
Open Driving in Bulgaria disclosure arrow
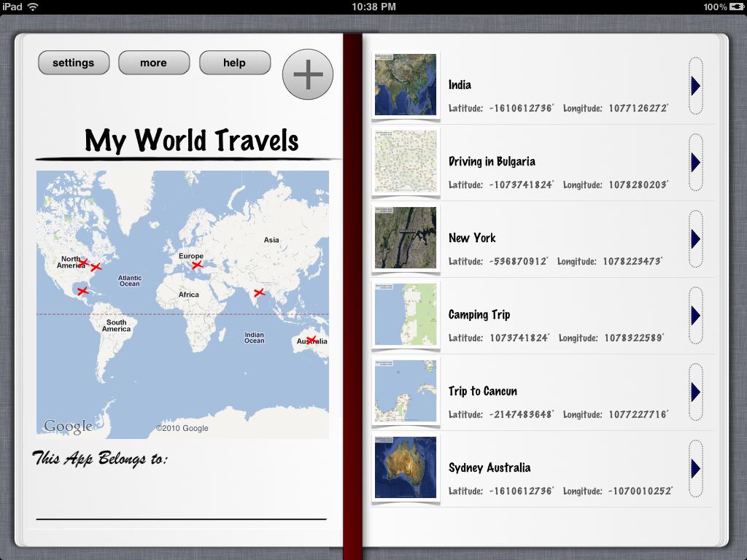695,162
